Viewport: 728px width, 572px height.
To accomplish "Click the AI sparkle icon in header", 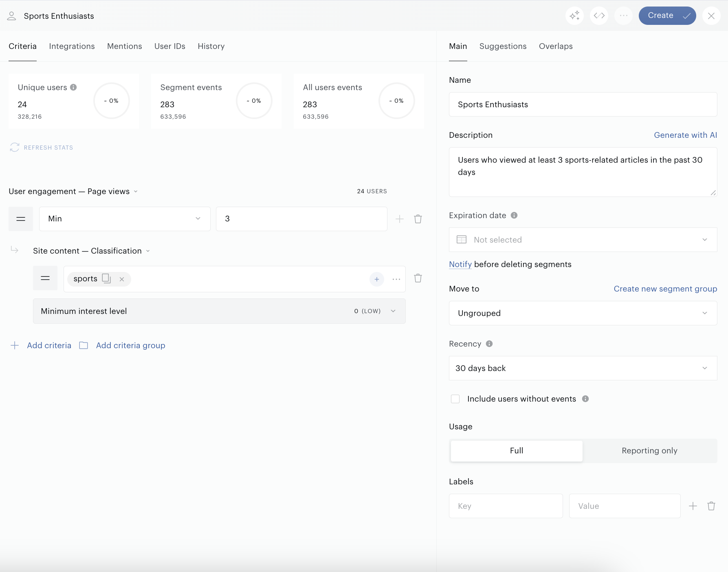I will (x=574, y=15).
